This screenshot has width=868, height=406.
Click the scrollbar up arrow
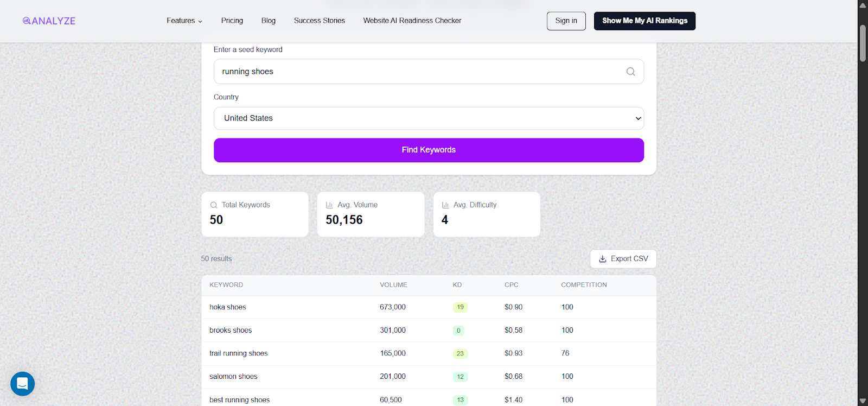point(863,5)
